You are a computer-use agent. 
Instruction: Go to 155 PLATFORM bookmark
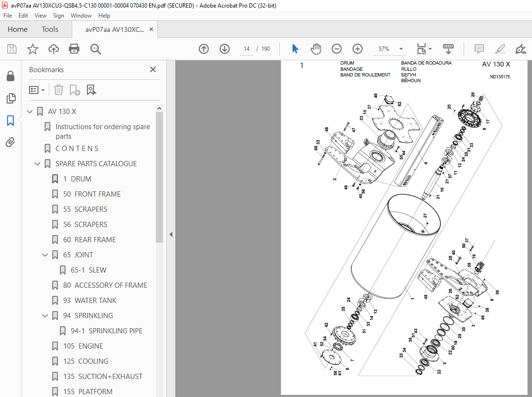[x=88, y=392]
